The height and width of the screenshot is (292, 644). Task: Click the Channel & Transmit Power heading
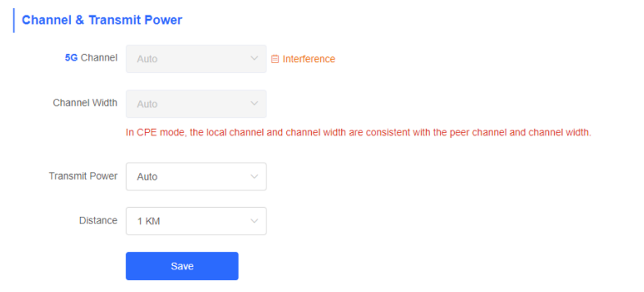click(102, 20)
